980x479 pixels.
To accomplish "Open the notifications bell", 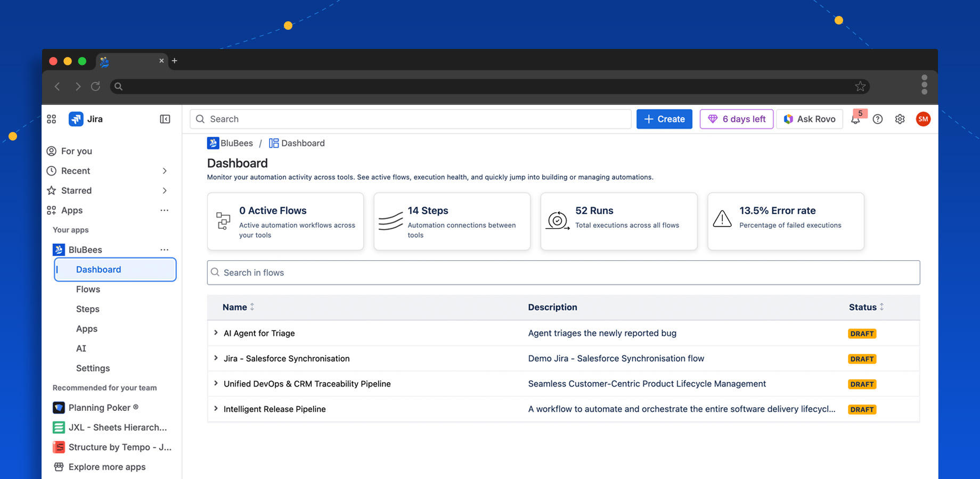I will coord(855,120).
